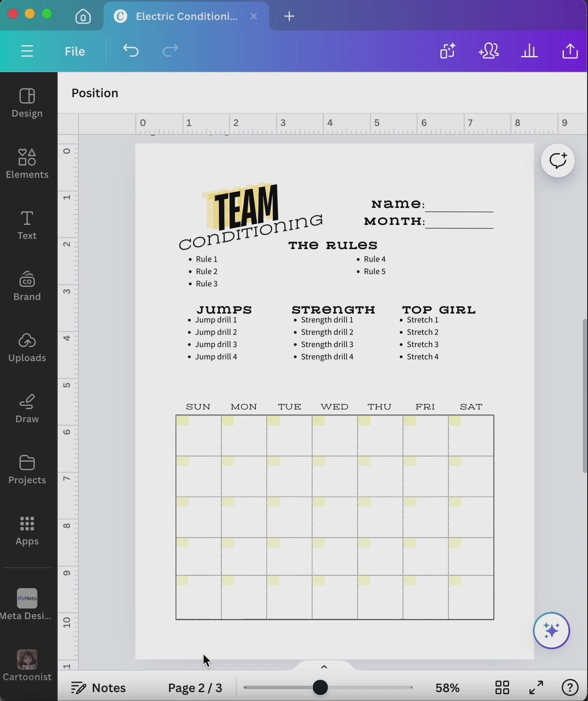Open the Canva Assistant sparkle button
This screenshot has width=588, height=701.
tap(552, 631)
